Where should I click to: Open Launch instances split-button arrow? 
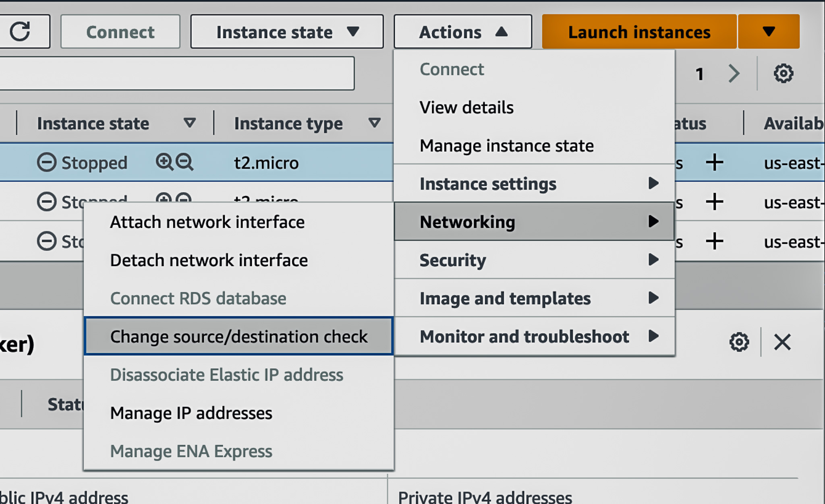769,32
